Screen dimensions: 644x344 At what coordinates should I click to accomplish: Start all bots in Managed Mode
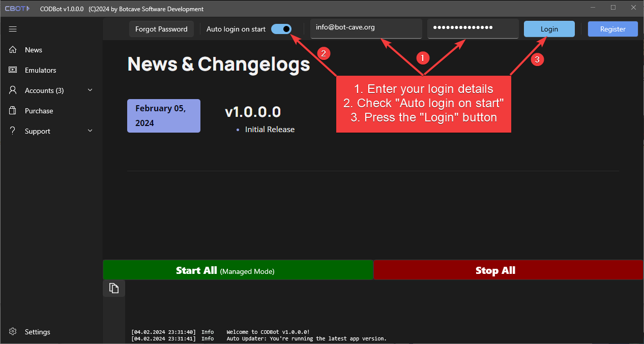tap(238, 270)
